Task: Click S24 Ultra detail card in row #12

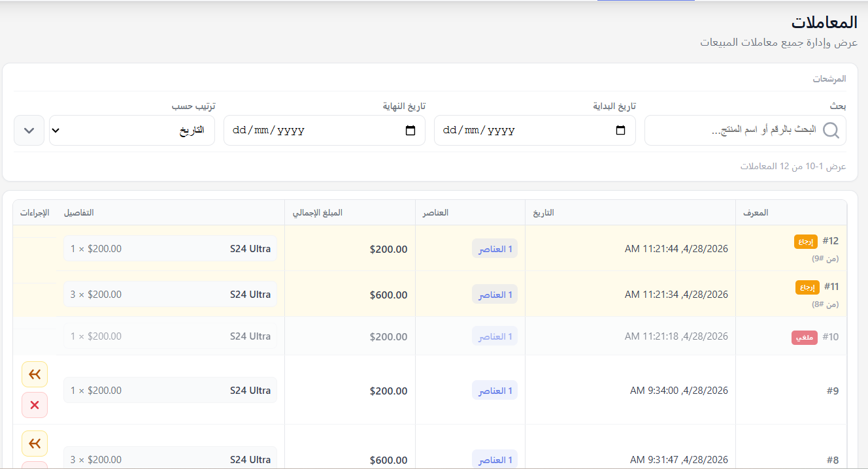Action: pyautogui.click(x=170, y=248)
